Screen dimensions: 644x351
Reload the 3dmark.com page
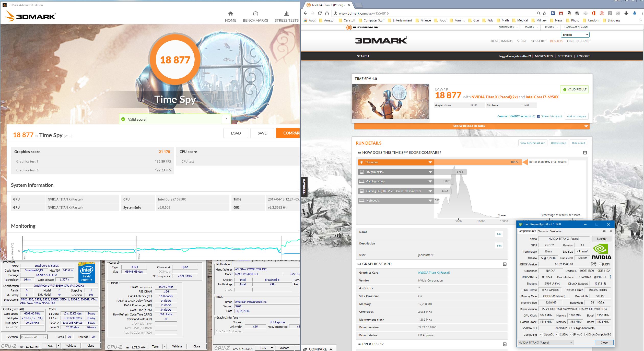[x=320, y=13]
